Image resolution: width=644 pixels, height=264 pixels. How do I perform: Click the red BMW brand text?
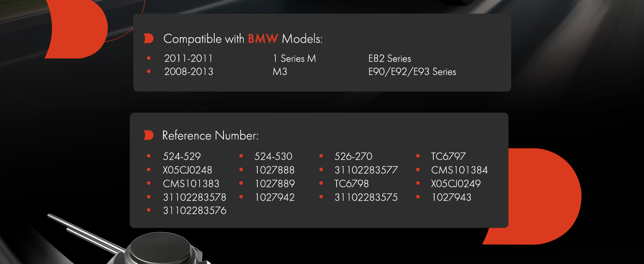pyautogui.click(x=263, y=39)
